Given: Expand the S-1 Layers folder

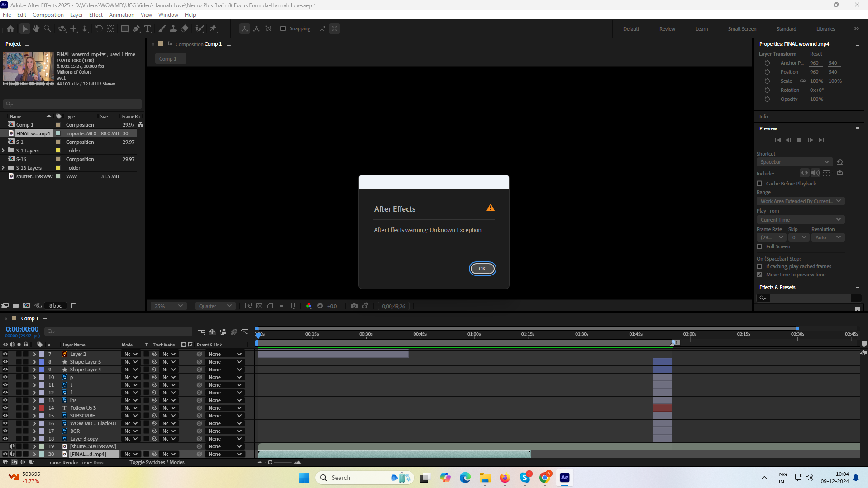Looking at the screenshot, I should 4,150.
